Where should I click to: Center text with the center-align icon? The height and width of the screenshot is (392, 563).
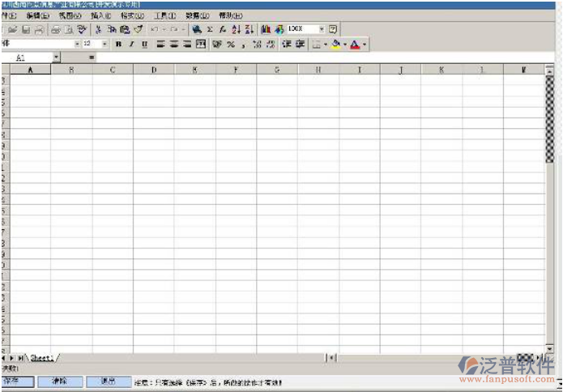point(174,45)
